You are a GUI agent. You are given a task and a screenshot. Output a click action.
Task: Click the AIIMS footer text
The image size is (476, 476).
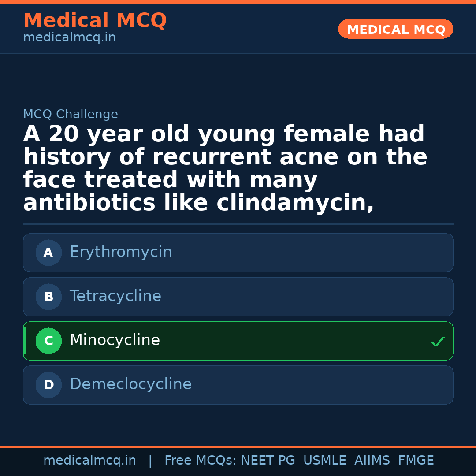pyautogui.click(x=372, y=461)
